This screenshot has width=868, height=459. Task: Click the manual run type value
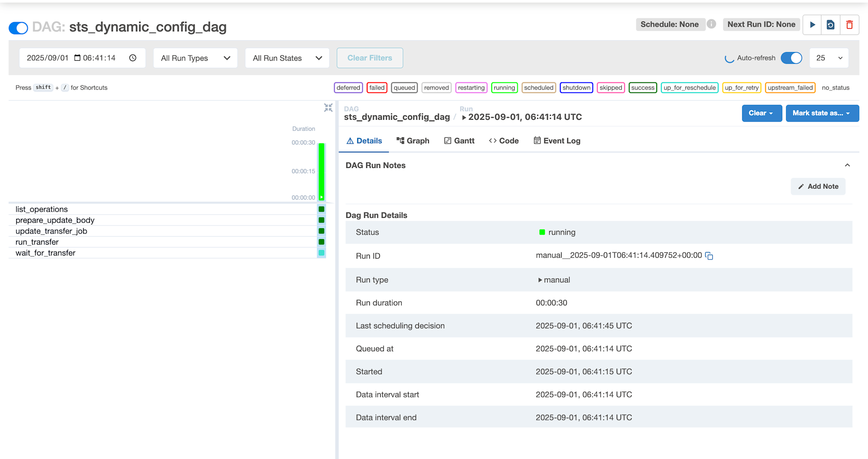coord(554,280)
